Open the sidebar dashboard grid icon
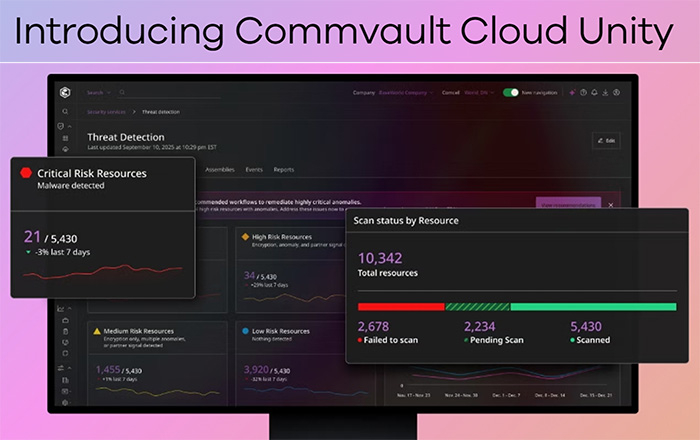This screenshot has height=440, width=700. [x=66, y=138]
